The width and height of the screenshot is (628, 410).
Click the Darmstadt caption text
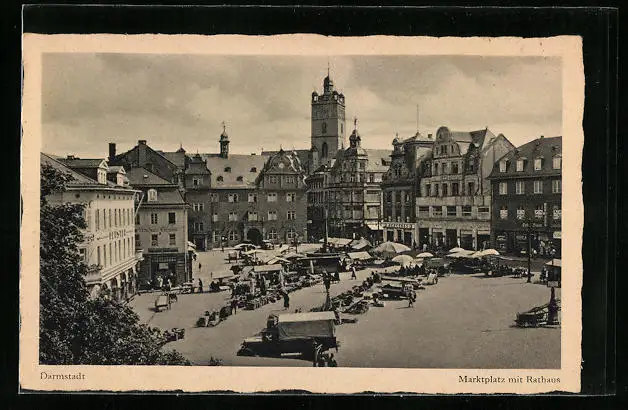pos(62,376)
